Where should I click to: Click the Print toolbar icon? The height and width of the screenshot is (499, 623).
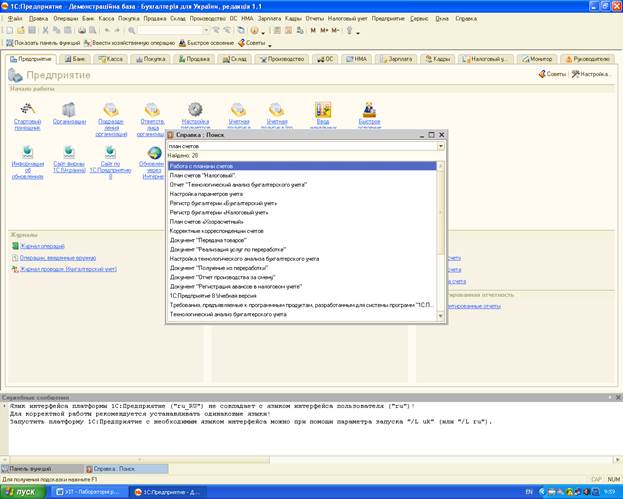(x=82, y=30)
